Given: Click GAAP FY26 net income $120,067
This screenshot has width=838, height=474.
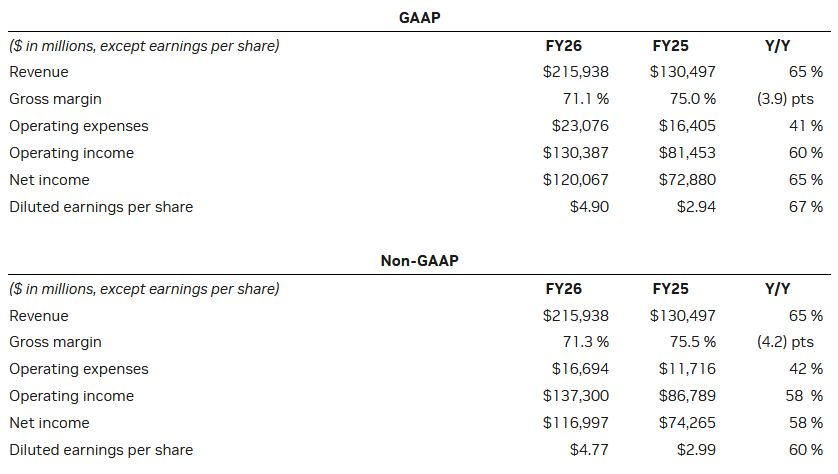Looking at the screenshot, I should pos(576,180).
